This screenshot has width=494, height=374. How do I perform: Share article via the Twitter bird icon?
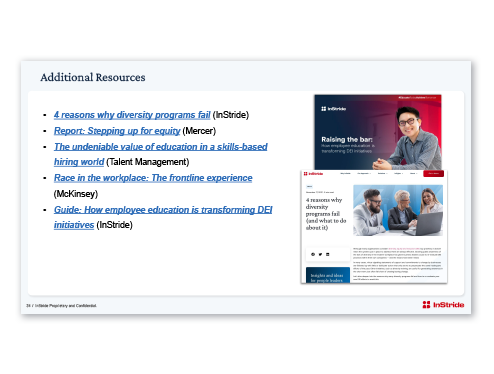click(x=320, y=254)
